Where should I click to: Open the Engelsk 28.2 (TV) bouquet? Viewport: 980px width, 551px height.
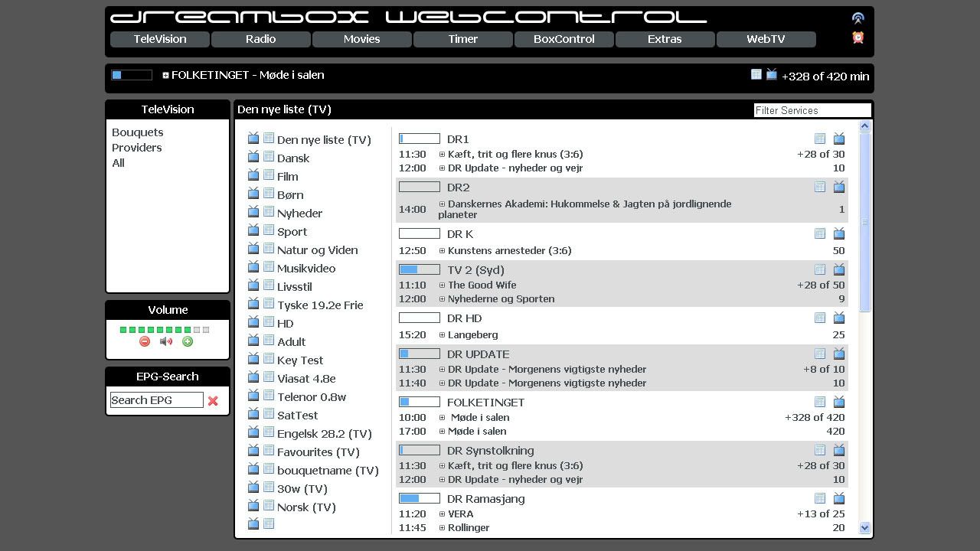pos(325,434)
